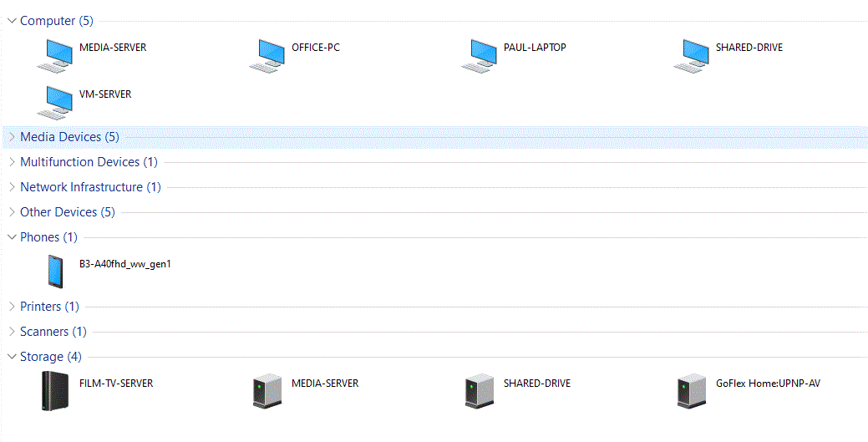The width and height of the screenshot is (868, 442).
Task: Click the 'Network Infrastructure (1)' header text
Action: tap(90, 186)
